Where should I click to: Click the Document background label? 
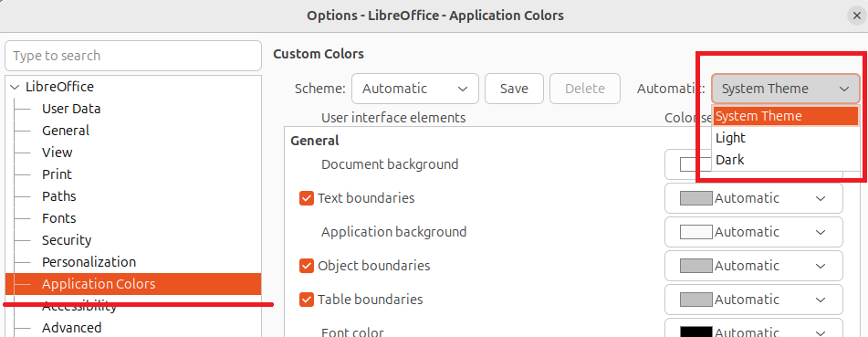click(390, 164)
